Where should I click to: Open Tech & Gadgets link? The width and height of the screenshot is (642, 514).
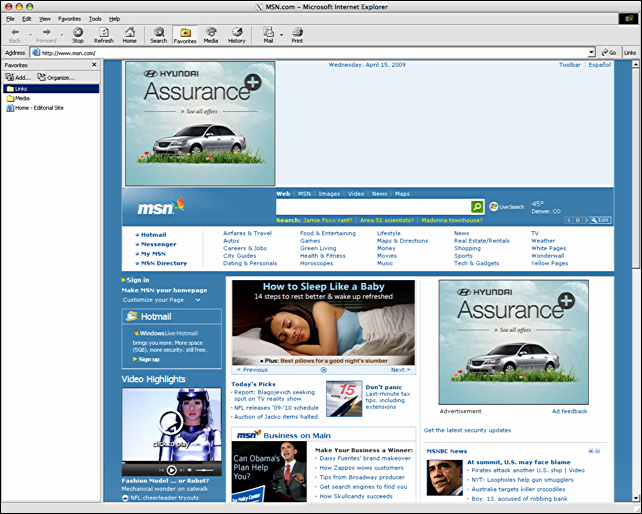(477, 263)
